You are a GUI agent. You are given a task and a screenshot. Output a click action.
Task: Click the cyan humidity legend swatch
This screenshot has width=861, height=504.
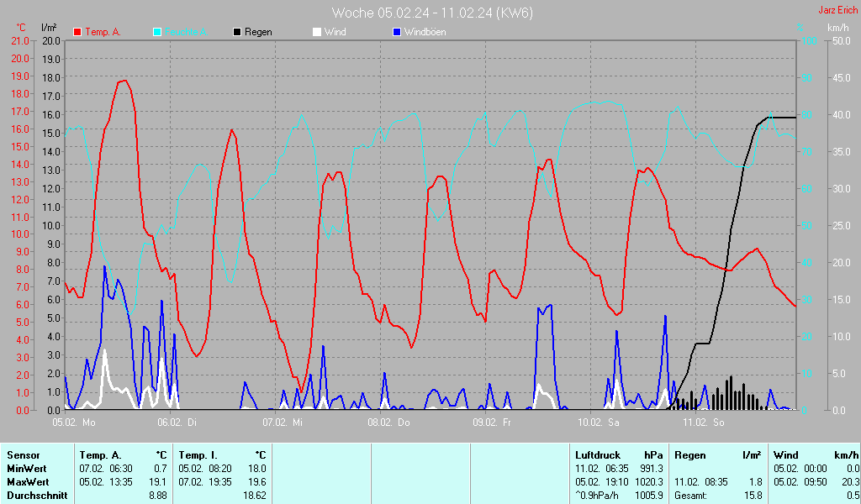click(157, 32)
